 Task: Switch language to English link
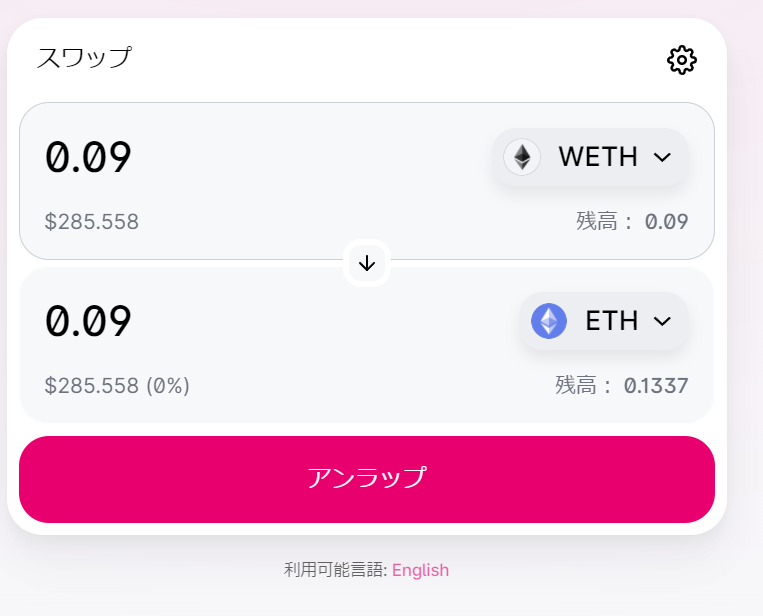click(x=420, y=570)
